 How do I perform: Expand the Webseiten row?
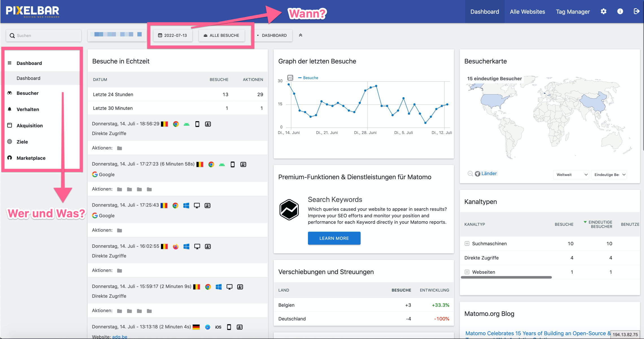467,272
